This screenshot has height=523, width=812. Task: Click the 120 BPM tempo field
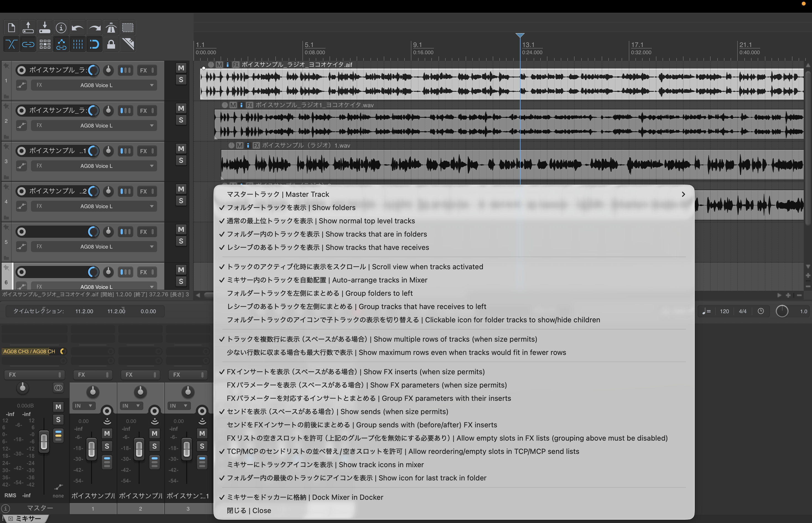[x=724, y=311]
